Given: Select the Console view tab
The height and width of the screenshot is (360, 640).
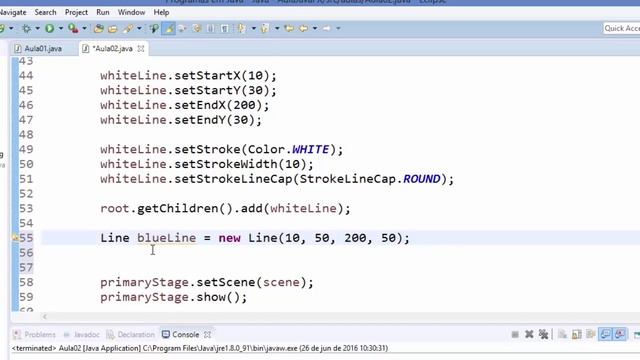Looking at the screenshot, I should [181, 335].
